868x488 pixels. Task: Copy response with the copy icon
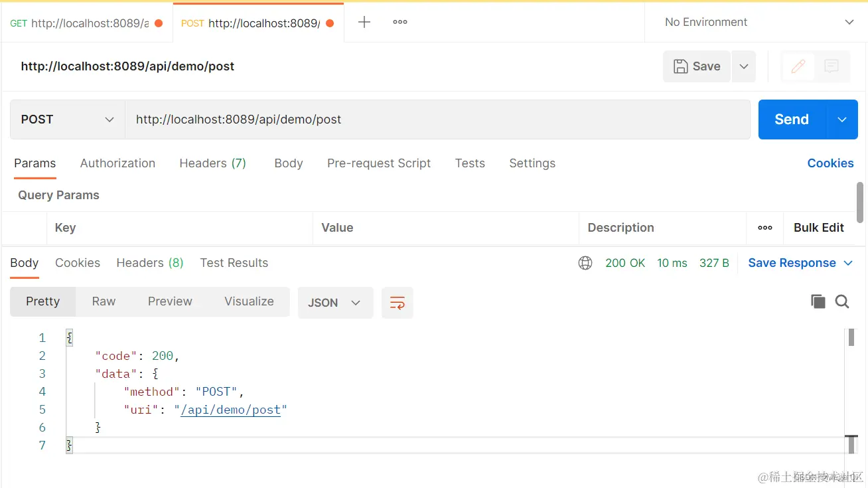[818, 301]
